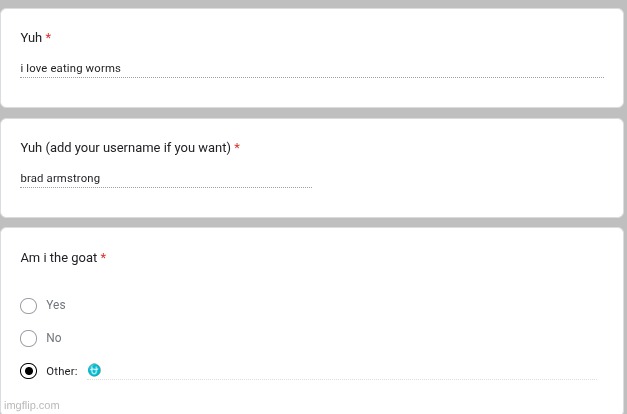Click the 'Yes' option label text
This screenshot has height=414, width=627.
pos(55,305)
